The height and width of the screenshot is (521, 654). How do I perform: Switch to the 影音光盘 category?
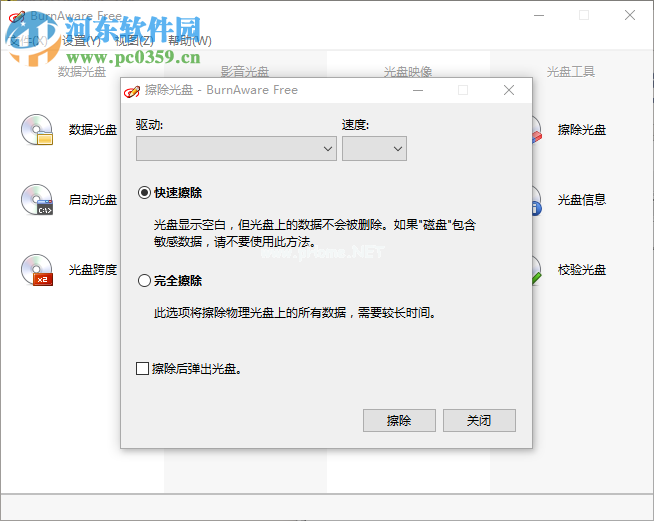(245, 72)
